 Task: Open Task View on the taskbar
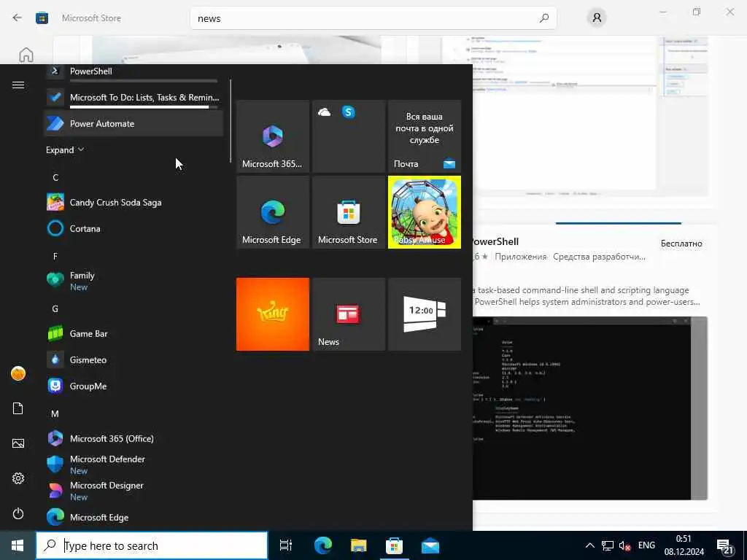tap(286, 545)
